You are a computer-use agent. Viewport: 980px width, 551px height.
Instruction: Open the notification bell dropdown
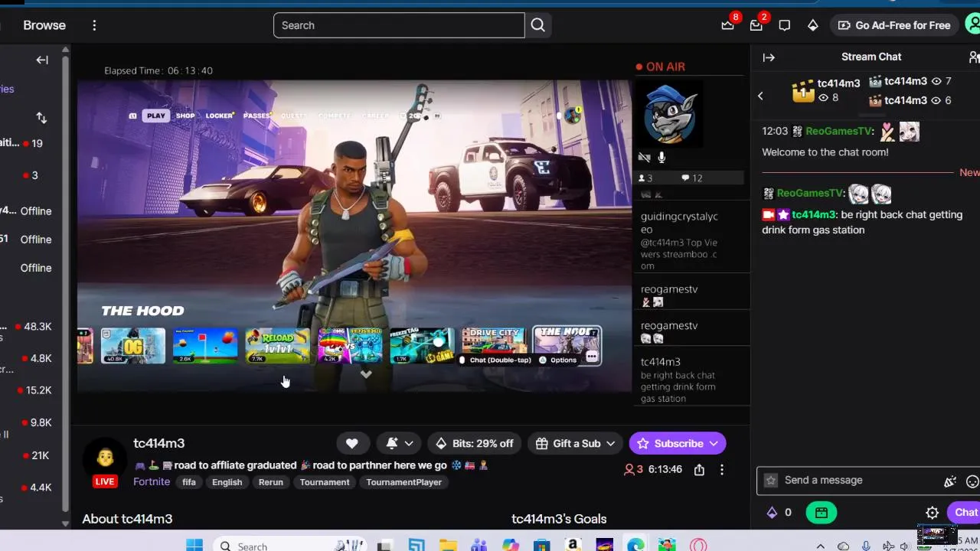point(400,443)
